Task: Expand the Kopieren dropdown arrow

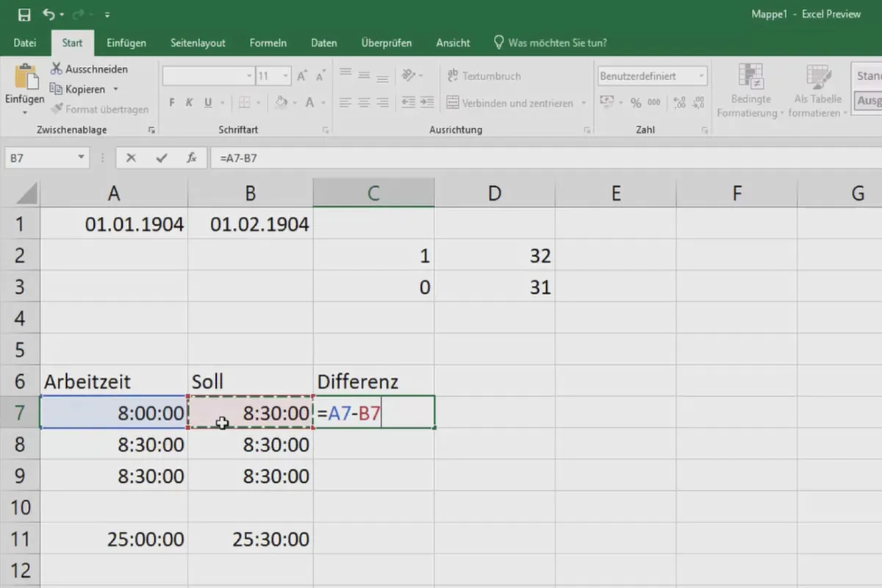Action: pyautogui.click(x=115, y=90)
